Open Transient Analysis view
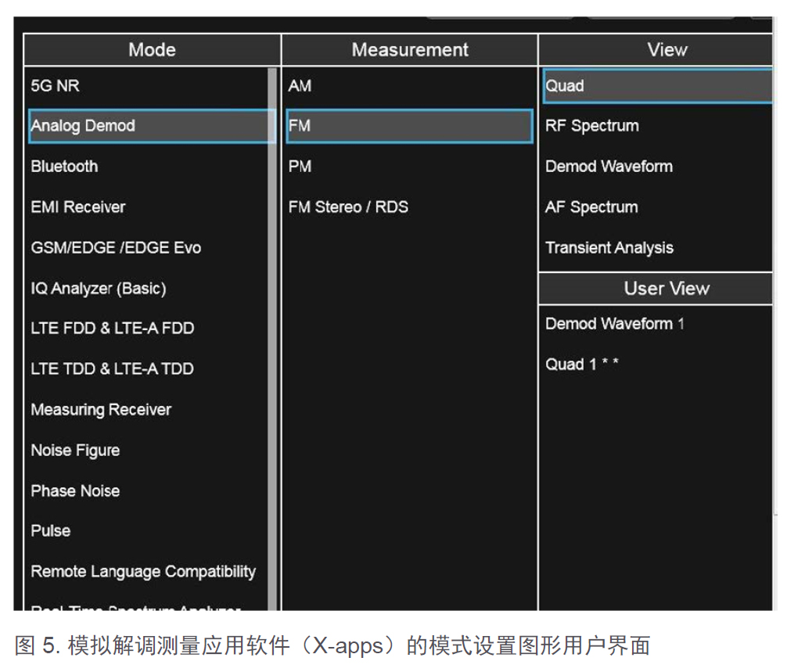787x672 pixels. pyautogui.click(x=609, y=248)
